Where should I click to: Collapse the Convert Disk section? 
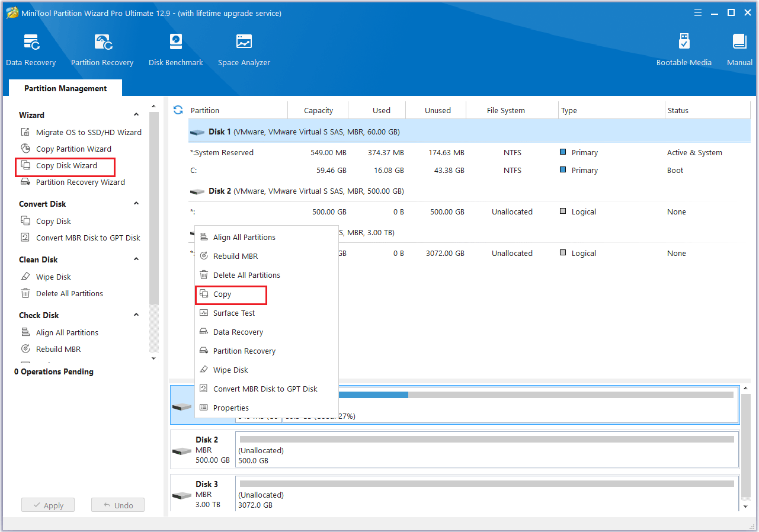pos(136,204)
